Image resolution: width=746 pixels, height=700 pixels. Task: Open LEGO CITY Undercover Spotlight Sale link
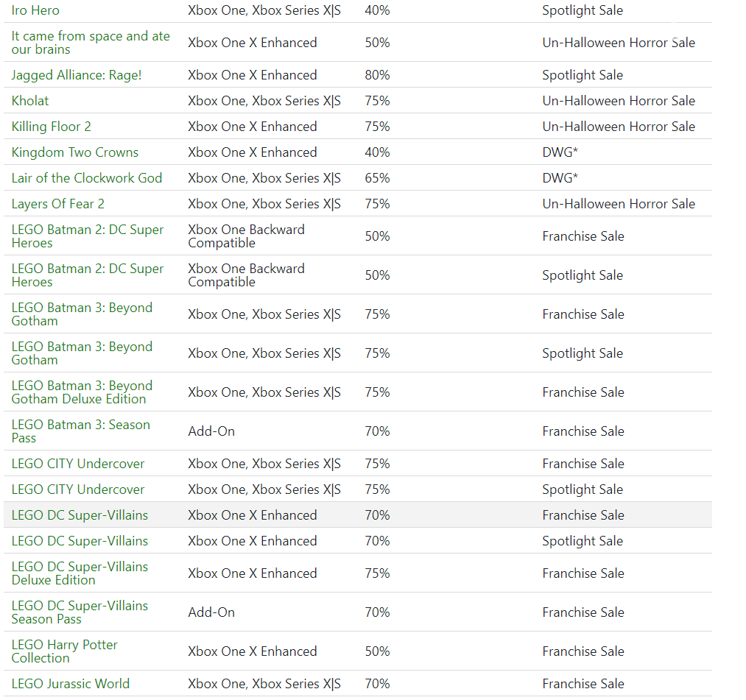point(77,489)
